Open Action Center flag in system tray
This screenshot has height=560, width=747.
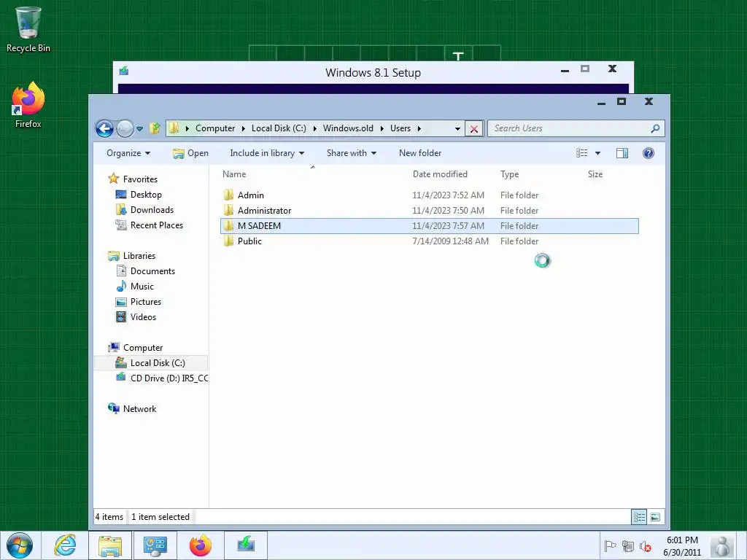point(610,546)
